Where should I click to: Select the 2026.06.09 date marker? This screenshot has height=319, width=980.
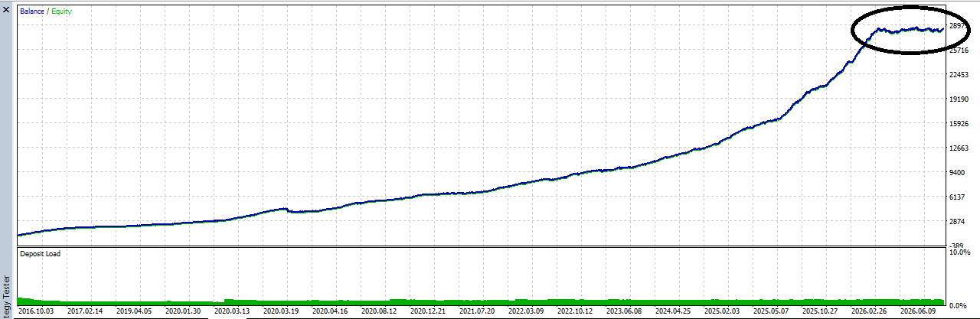pos(920,311)
